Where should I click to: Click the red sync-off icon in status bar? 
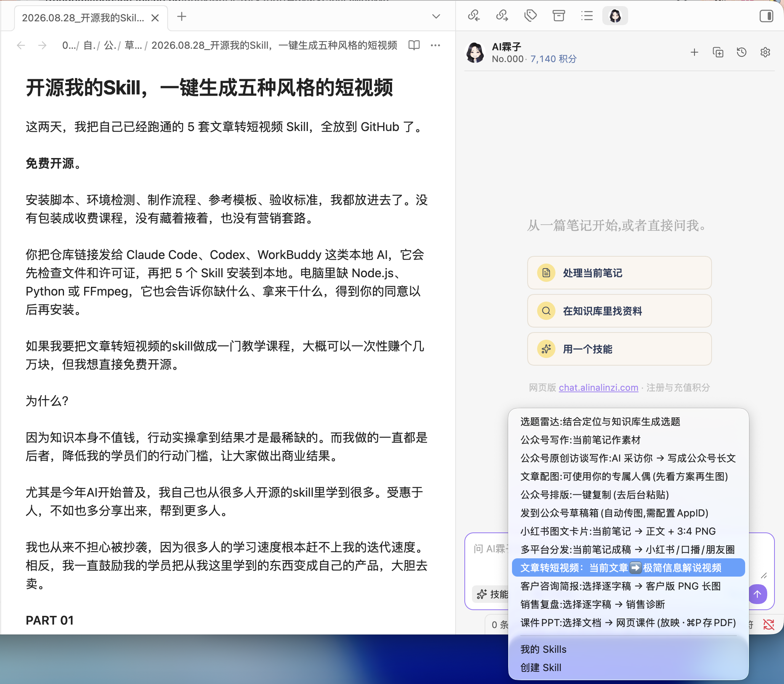pyautogui.click(x=768, y=625)
